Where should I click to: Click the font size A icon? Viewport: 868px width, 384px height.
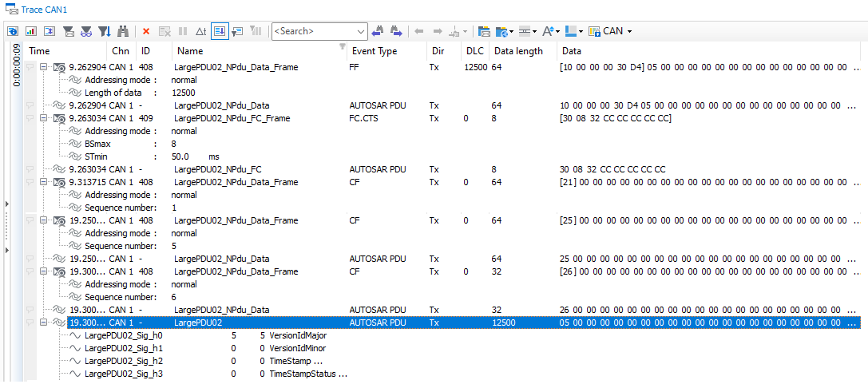(548, 32)
